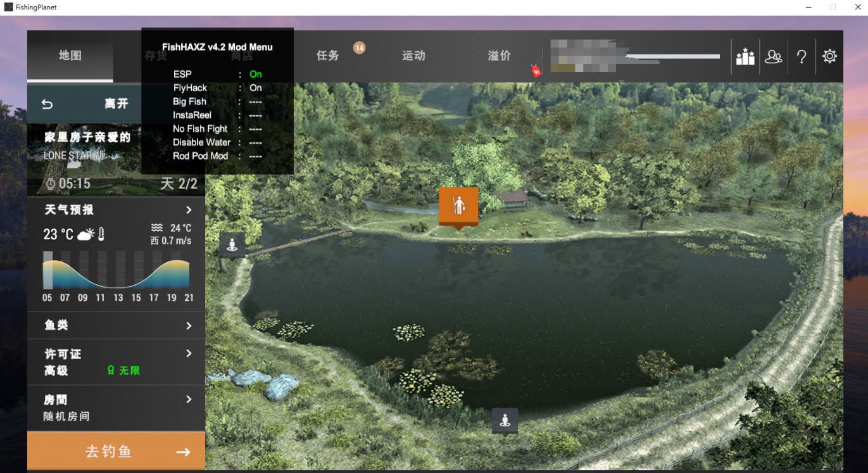This screenshot has width=868, height=473.
Task: Open the settings gear icon
Action: pyautogui.click(x=829, y=56)
